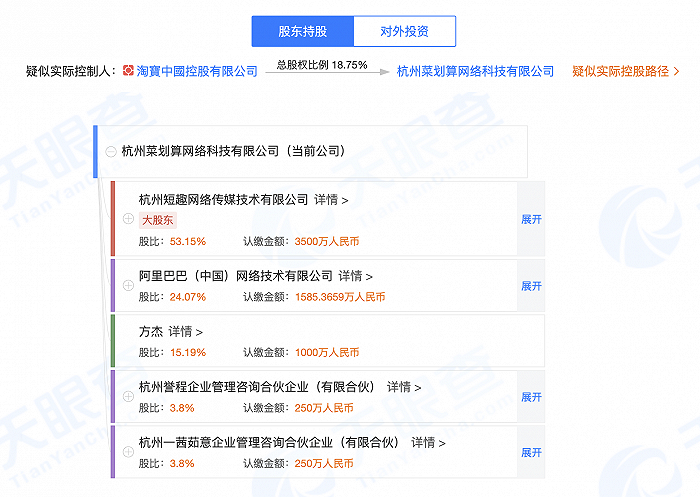Image resolution: width=700 pixels, height=497 pixels.
Task: Click the 15.19% share ratio value
Action: 188,352
